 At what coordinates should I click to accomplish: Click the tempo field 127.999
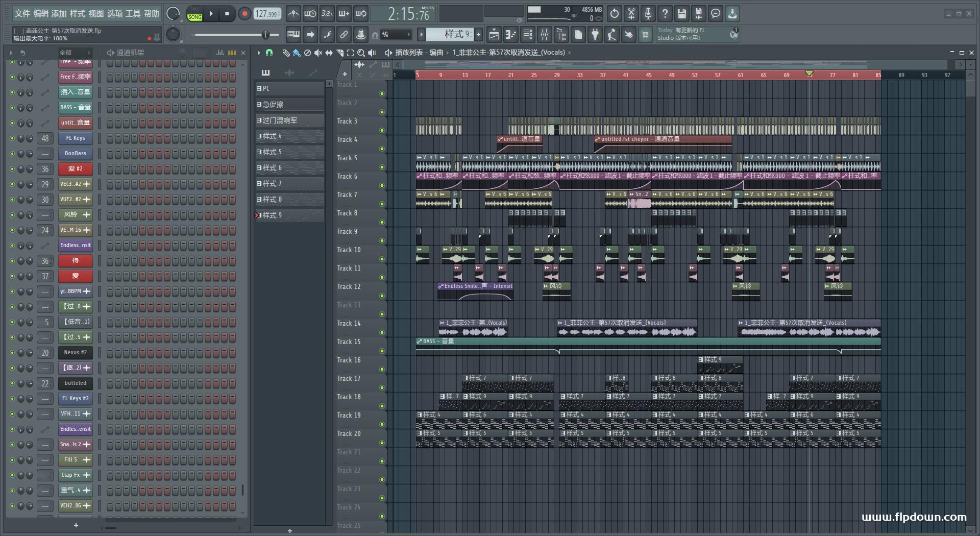(267, 14)
